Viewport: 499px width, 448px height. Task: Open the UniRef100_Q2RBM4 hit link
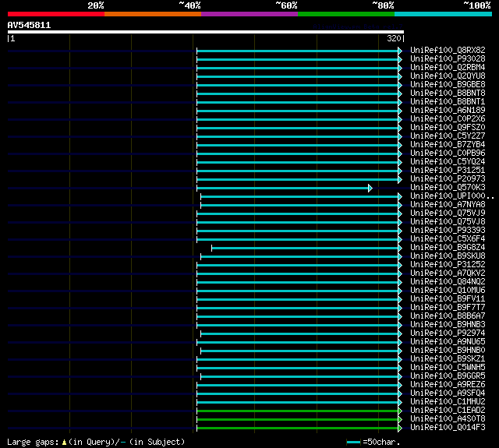coord(448,68)
